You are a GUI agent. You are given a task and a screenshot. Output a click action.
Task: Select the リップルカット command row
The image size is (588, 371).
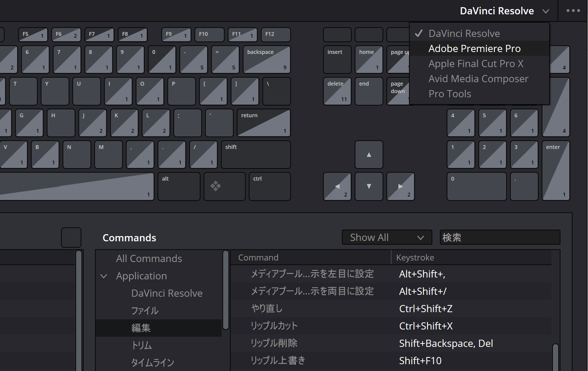(x=391, y=326)
